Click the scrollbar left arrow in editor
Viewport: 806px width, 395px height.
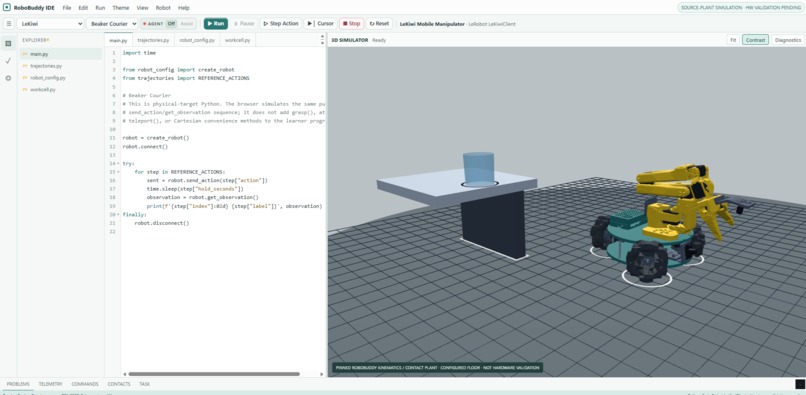(124, 374)
